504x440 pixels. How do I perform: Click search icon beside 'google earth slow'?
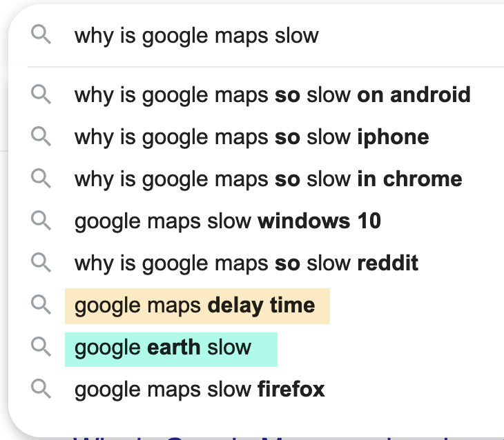point(41,347)
